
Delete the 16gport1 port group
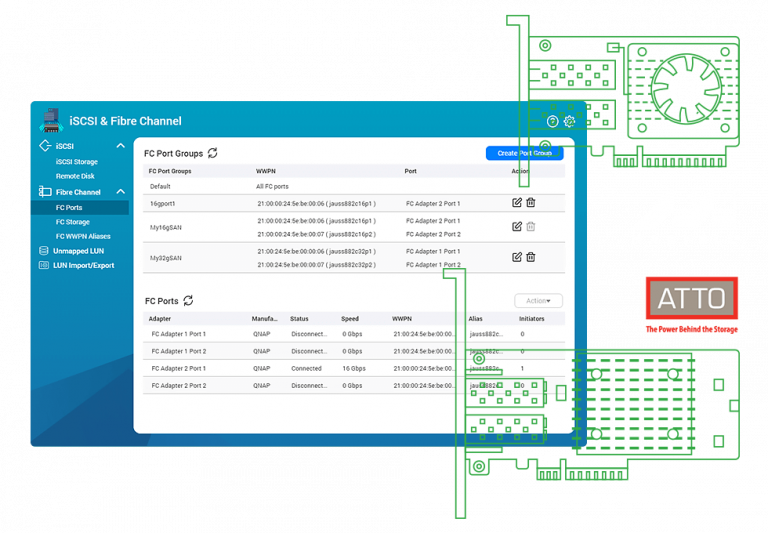click(x=531, y=202)
